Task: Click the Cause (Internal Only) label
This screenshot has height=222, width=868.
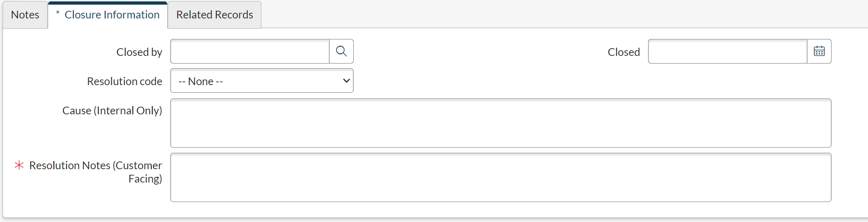Action: coord(112,110)
